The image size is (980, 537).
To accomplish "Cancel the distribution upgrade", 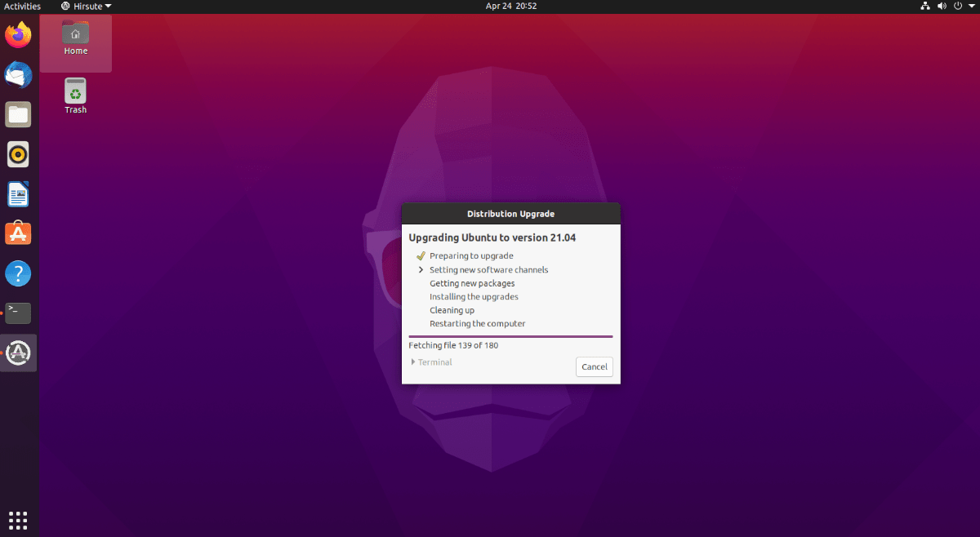I will pos(594,366).
